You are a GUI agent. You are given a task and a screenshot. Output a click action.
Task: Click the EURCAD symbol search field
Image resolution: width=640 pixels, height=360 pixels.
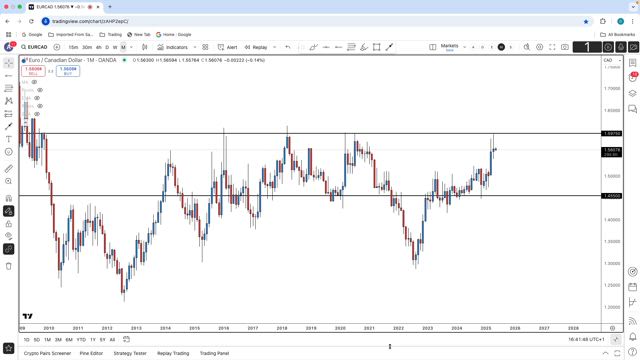34,47
